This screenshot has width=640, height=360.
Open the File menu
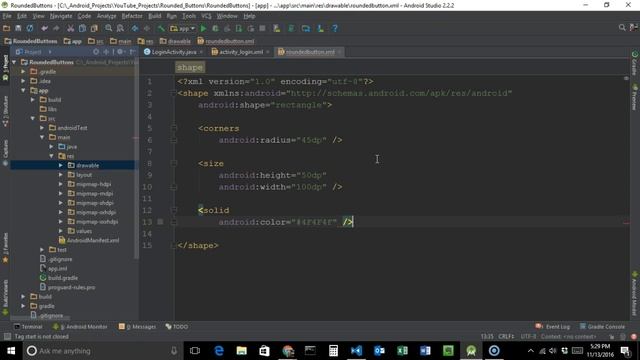[x=7, y=16]
